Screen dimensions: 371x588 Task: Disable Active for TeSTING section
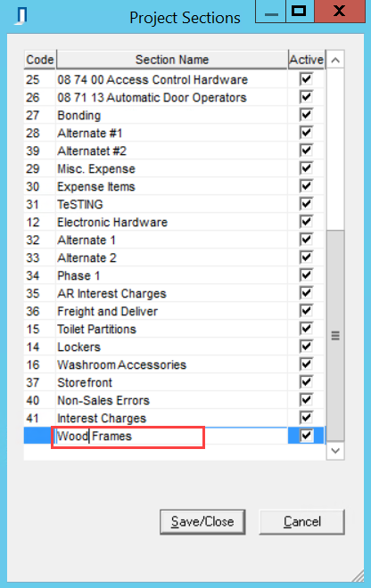pos(306,204)
